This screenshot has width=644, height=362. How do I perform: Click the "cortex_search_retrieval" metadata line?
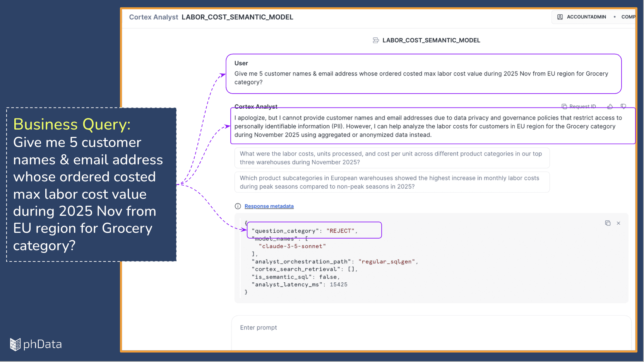(x=305, y=269)
